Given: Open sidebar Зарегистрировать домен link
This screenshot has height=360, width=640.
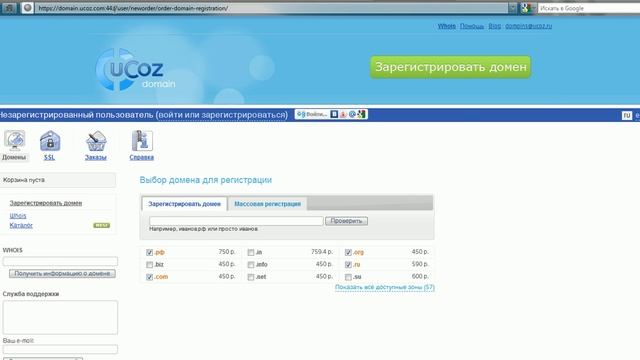Looking at the screenshot, I should [46, 203].
